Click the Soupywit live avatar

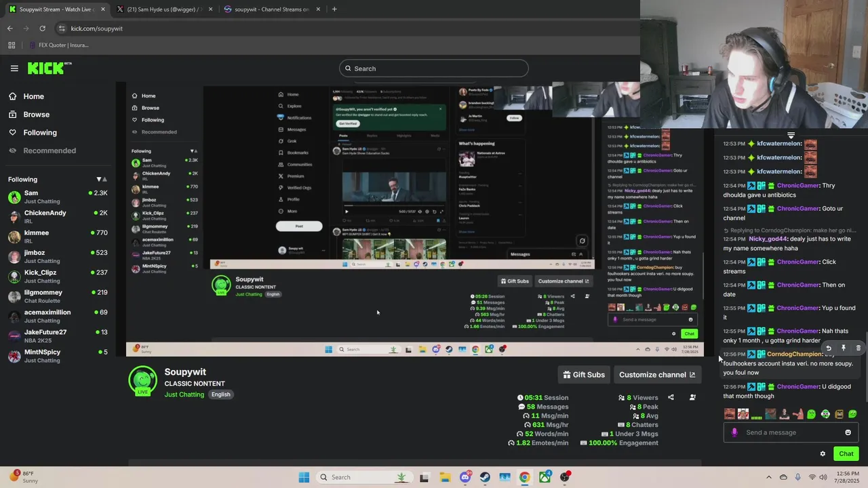click(x=142, y=381)
